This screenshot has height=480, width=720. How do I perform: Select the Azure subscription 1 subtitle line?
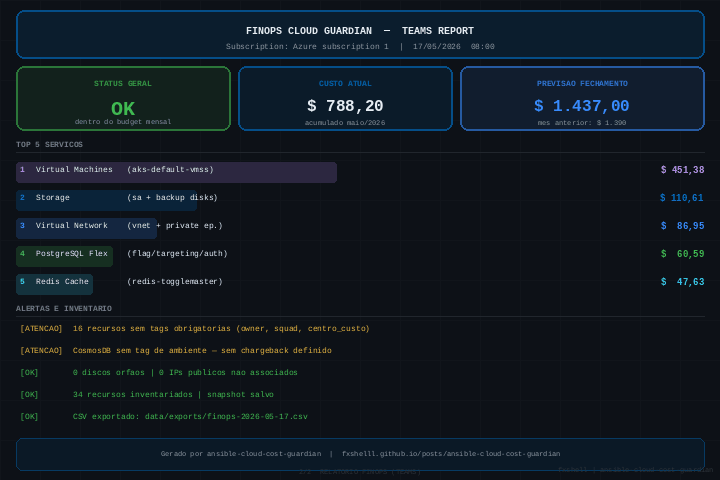360,46
